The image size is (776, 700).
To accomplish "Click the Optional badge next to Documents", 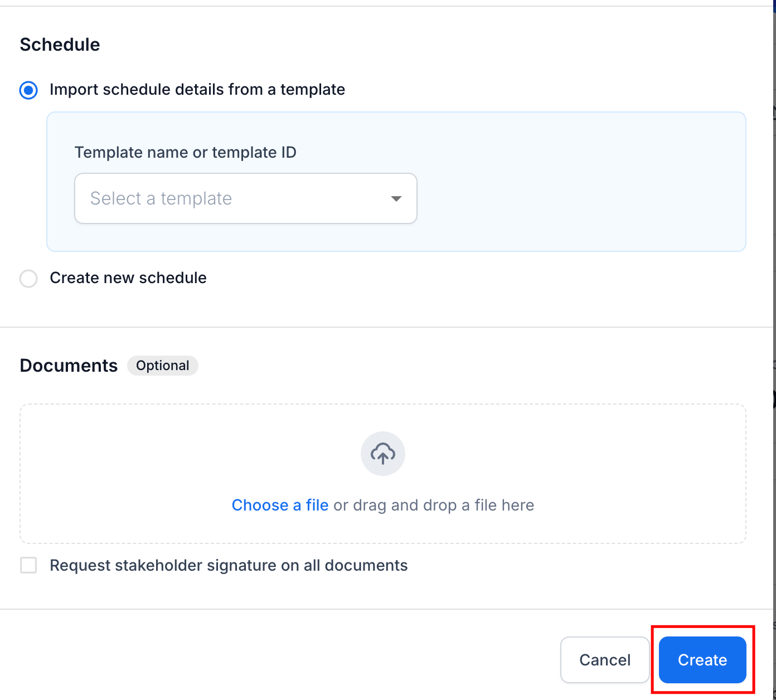I will click(163, 366).
